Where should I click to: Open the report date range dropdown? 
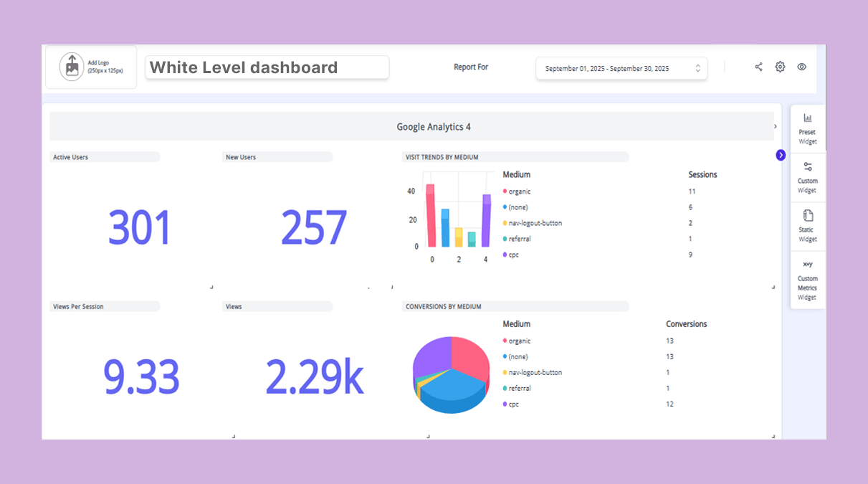tap(621, 68)
